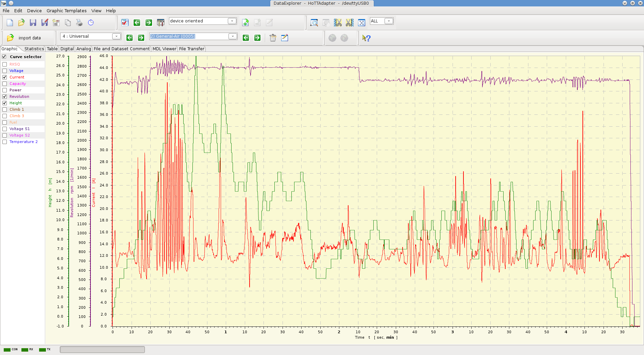Viewport: 644px width, 355px height.
Task: Click the zoom magnifier graphics icon
Action: [314, 23]
